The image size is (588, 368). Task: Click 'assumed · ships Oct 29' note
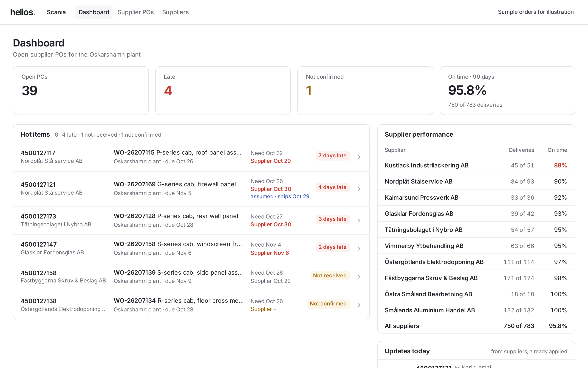point(280,196)
